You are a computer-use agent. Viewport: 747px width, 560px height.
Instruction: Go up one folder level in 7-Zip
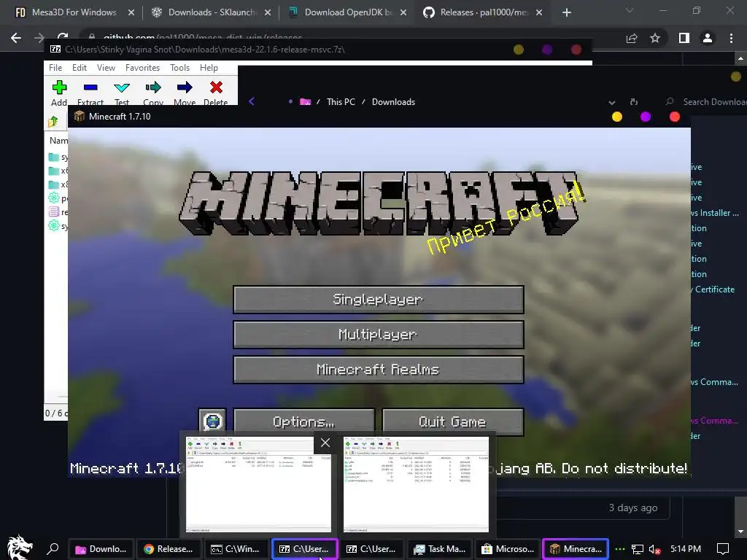click(x=53, y=122)
